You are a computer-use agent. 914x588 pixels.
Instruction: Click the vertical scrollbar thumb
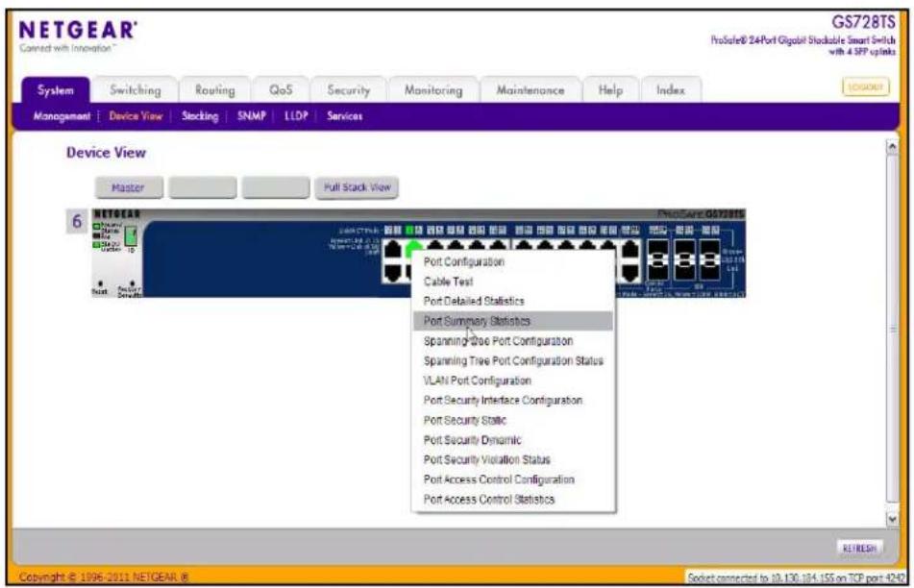(x=892, y=330)
